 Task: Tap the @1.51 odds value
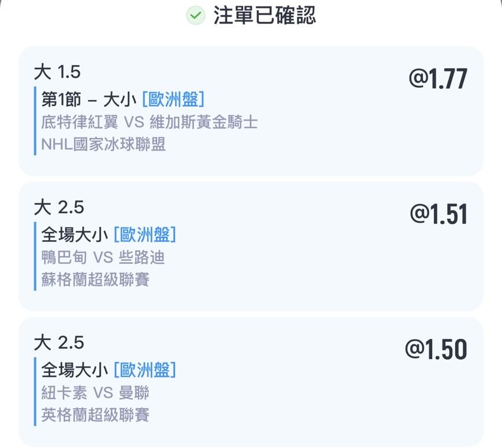pyautogui.click(x=438, y=214)
